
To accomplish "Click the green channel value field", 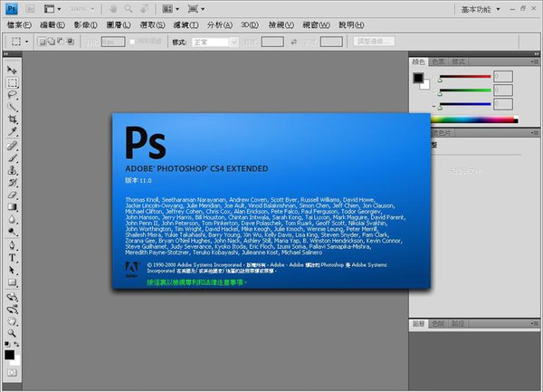I will point(503,91).
